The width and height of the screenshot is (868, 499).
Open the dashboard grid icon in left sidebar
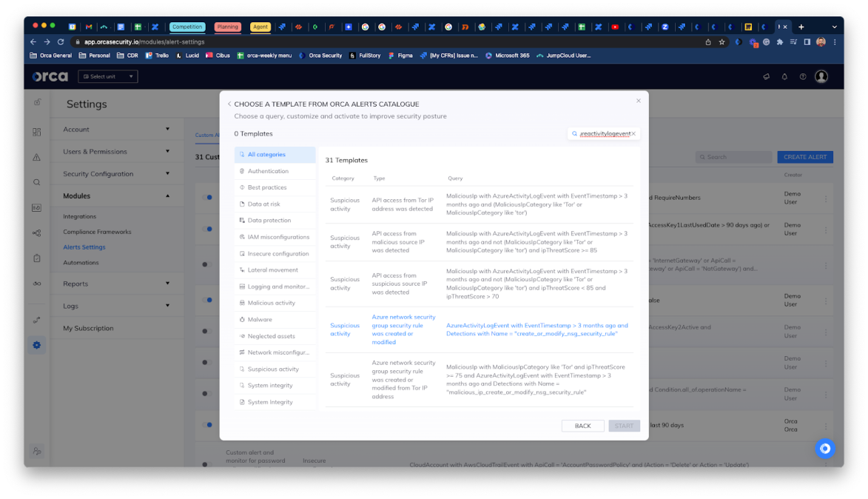pyautogui.click(x=36, y=132)
